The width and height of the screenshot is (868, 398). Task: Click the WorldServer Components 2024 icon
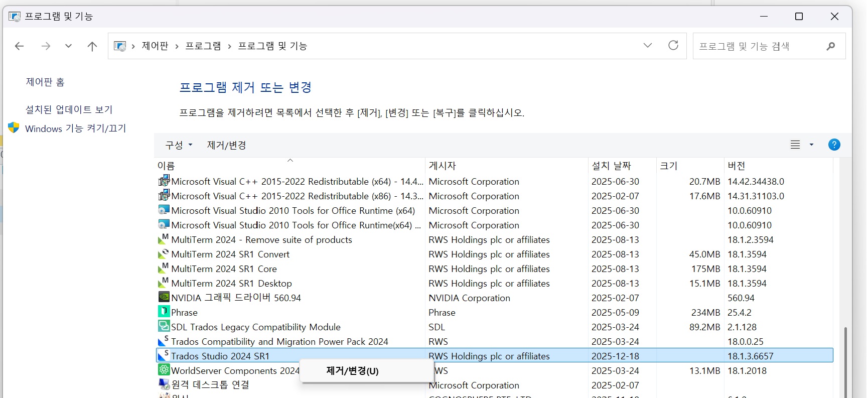(164, 370)
